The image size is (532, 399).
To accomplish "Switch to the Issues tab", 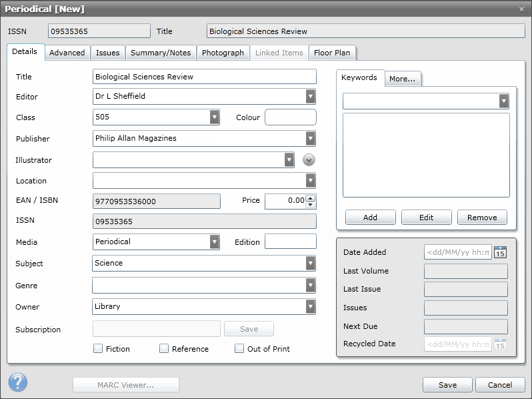I will coord(108,53).
